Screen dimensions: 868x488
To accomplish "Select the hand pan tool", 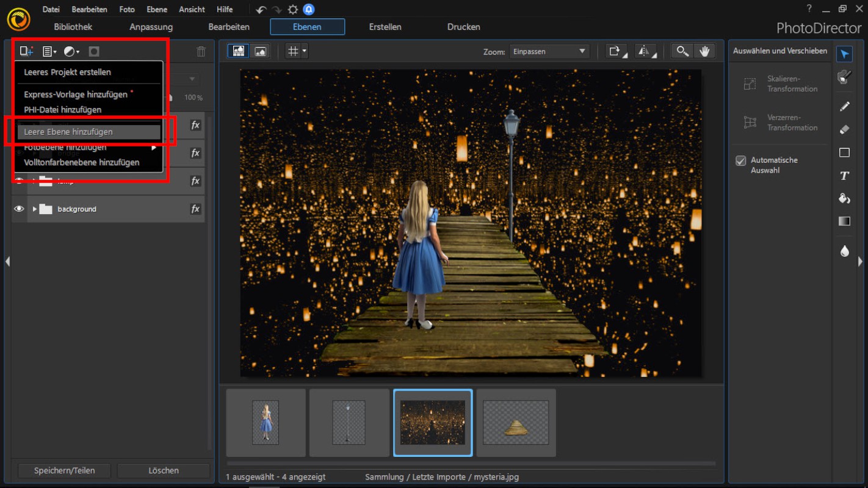I will click(x=704, y=51).
